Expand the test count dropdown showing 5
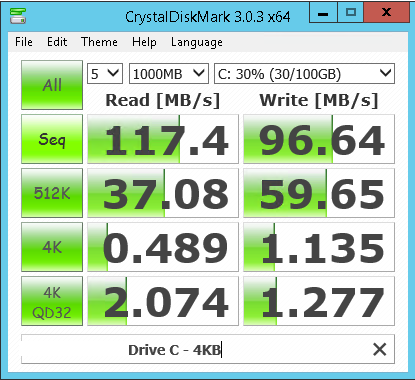This screenshot has height=380, width=415. (x=105, y=73)
